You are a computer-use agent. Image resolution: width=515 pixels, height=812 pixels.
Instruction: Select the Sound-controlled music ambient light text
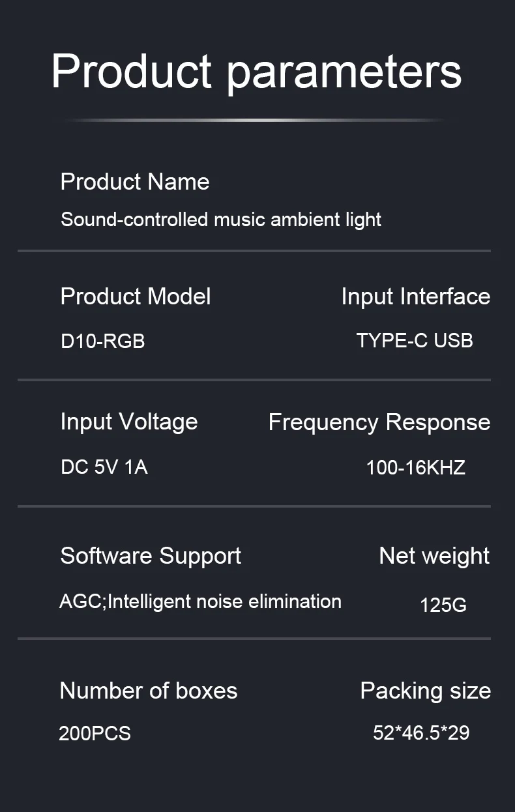[221, 220]
